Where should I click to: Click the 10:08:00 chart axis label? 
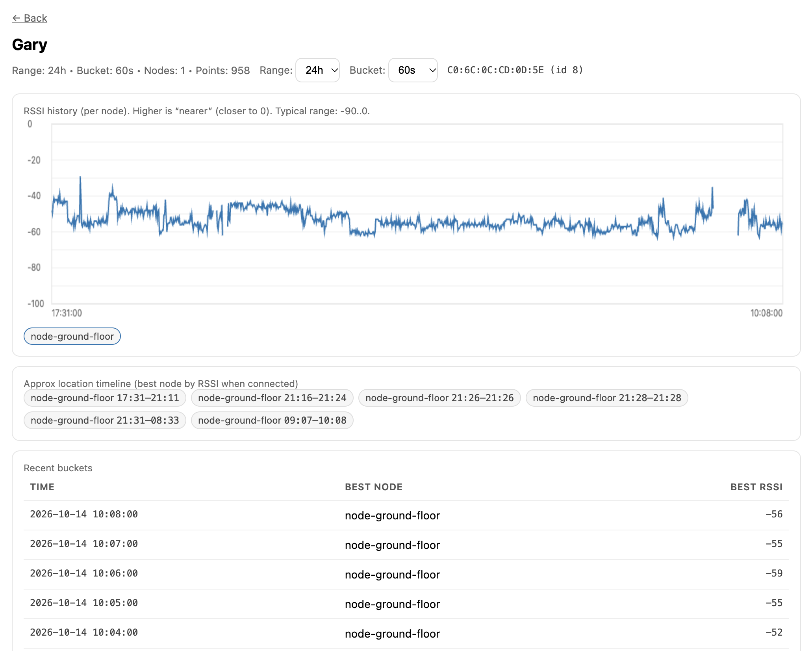point(766,313)
